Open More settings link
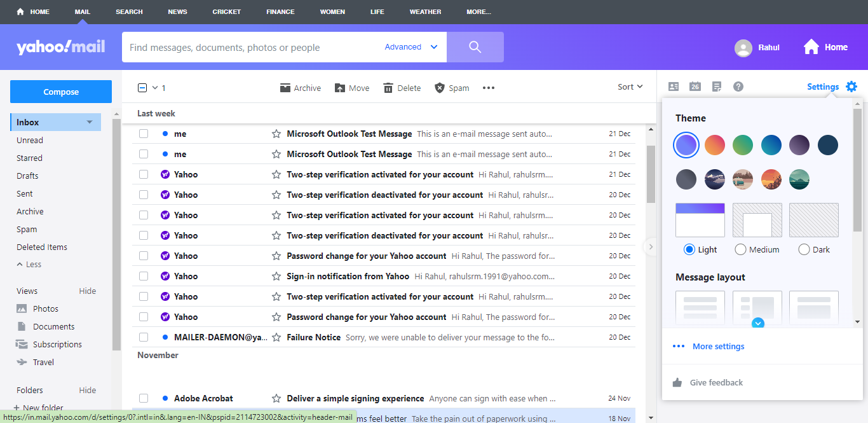The image size is (868, 423). 719,347
